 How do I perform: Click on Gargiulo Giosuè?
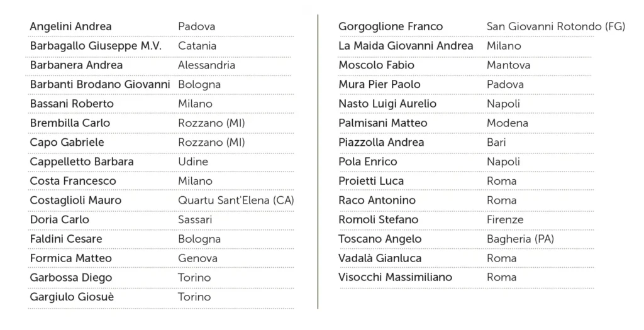click(72, 297)
